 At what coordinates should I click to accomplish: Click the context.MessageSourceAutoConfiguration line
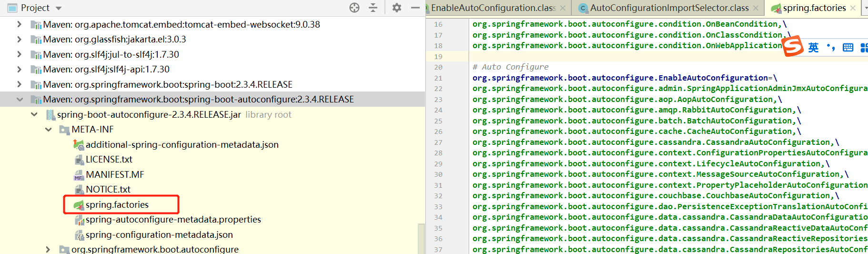pyautogui.click(x=660, y=174)
